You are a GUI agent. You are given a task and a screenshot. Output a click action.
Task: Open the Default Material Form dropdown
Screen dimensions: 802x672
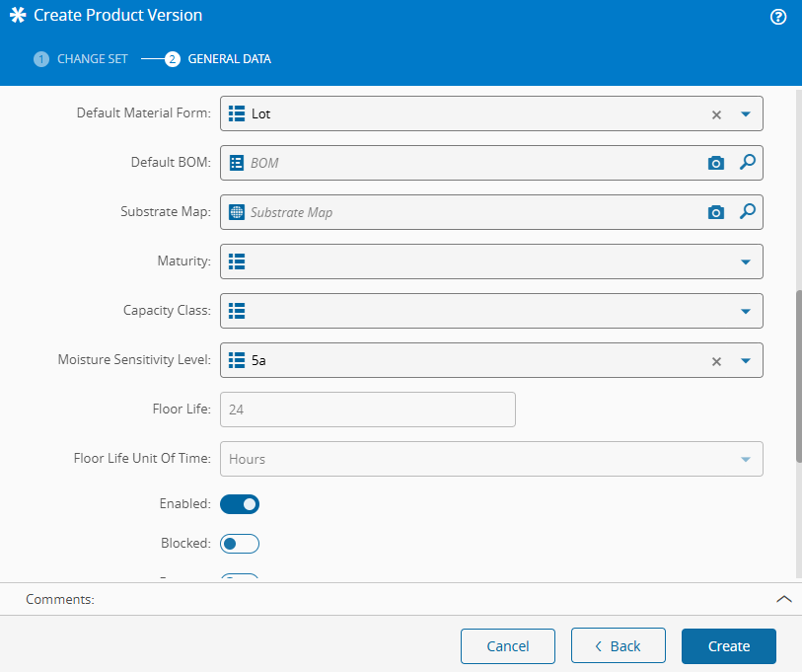(746, 113)
